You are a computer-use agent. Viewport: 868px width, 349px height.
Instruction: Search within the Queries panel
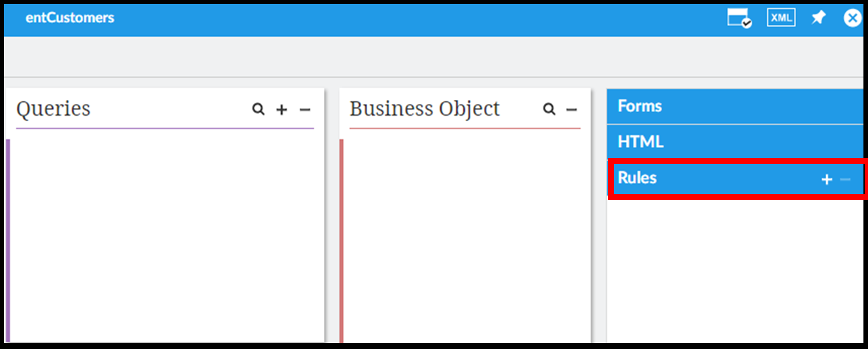tap(259, 109)
